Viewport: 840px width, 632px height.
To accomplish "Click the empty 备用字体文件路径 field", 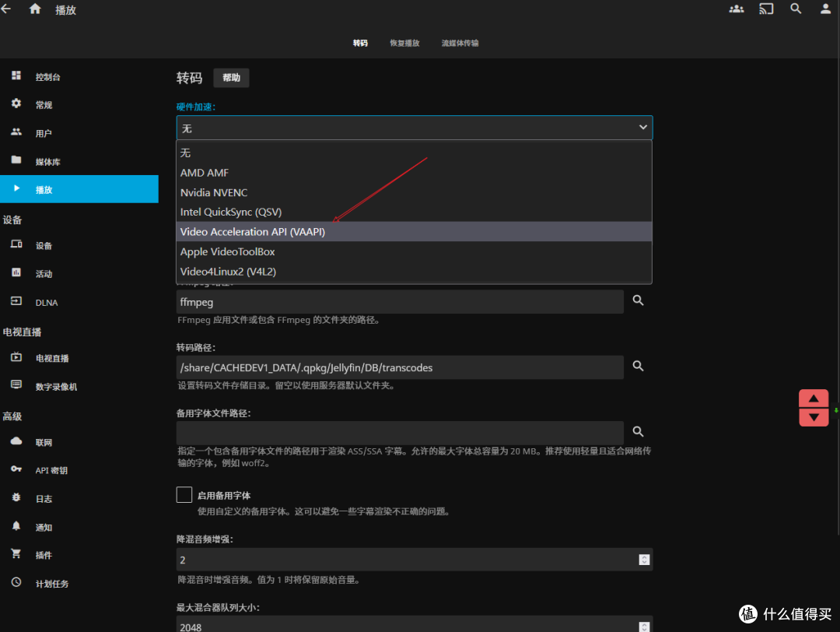I will click(x=400, y=433).
